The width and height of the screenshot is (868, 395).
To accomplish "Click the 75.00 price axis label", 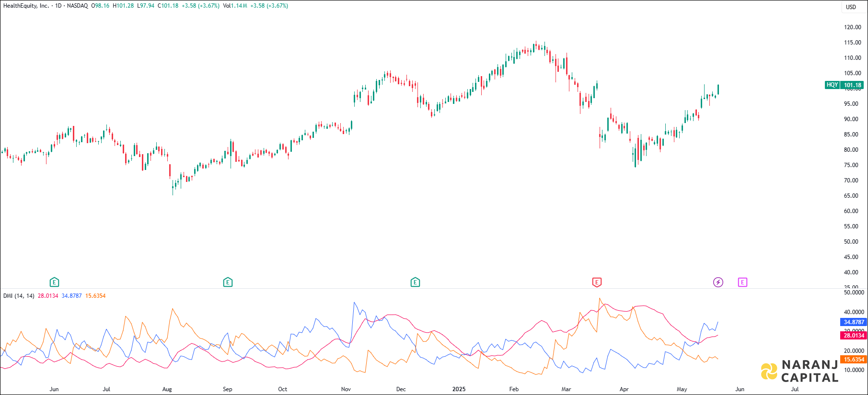I will (x=851, y=165).
